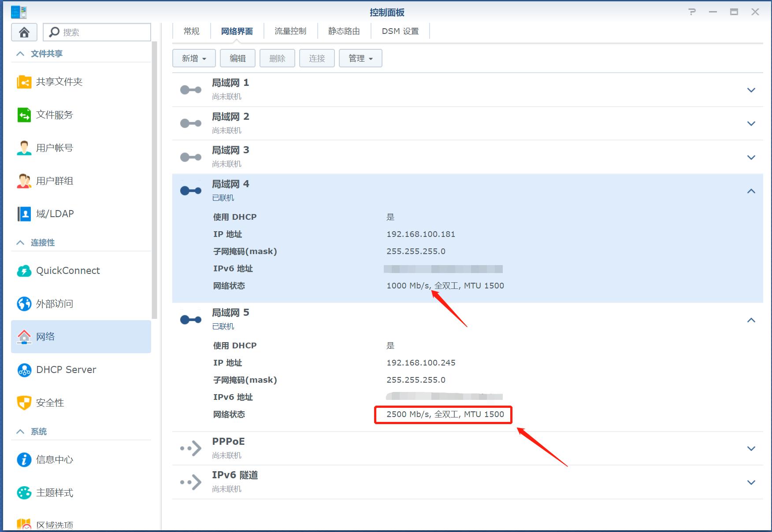Open the 新增 (Create) dropdown menu
This screenshot has height=532, width=772.
(x=193, y=58)
